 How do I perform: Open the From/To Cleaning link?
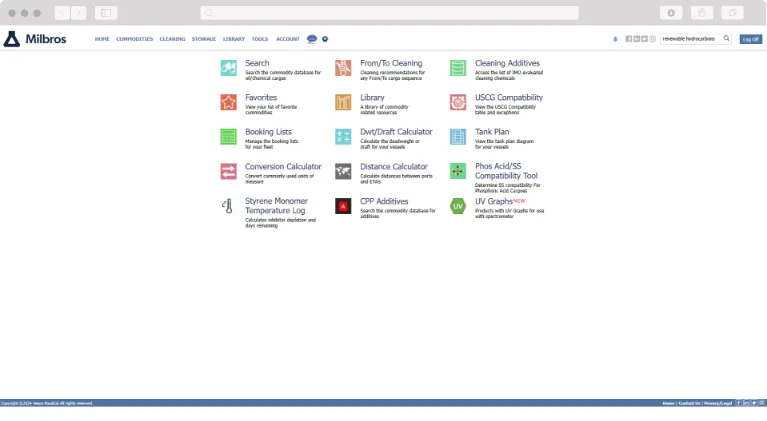click(x=391, y=63)
